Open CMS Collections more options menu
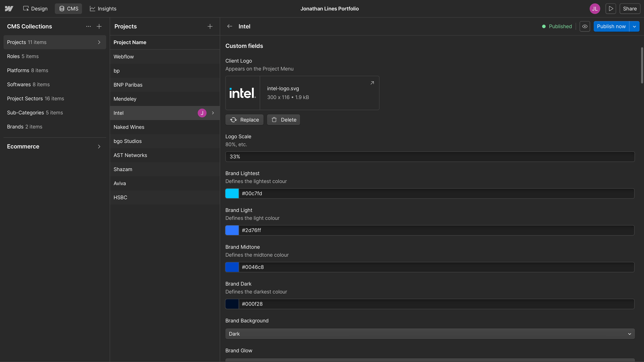The height and width of the screenshot is (362, 644). pos(89,27)
